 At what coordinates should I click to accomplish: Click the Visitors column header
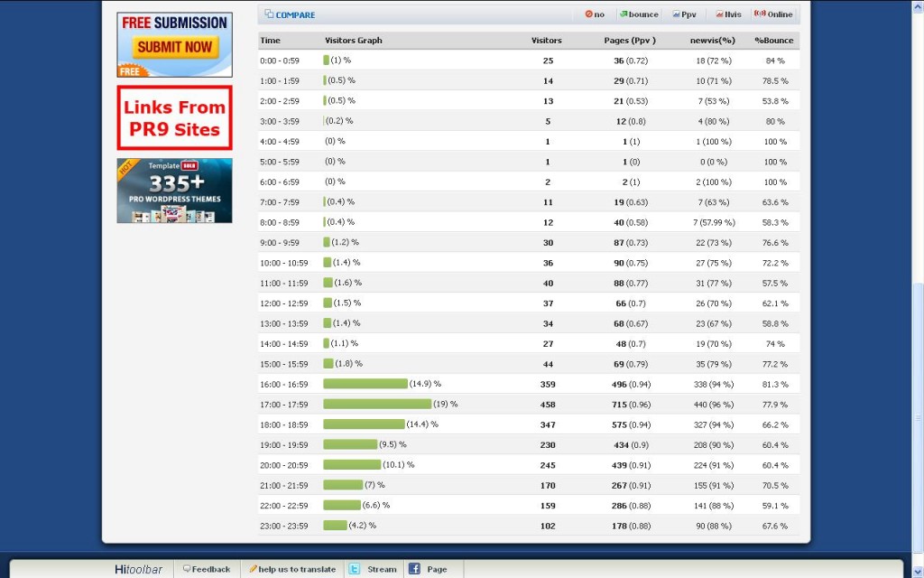tap(546, 41)
